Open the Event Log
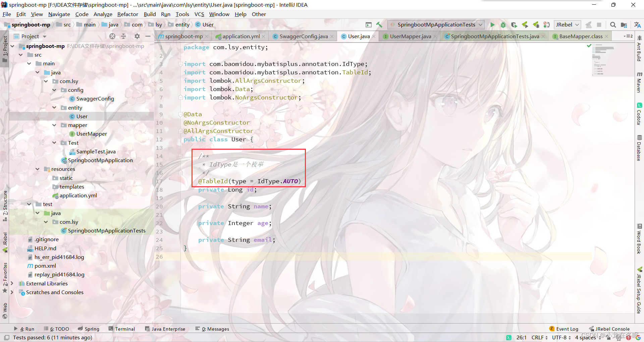 [x=567, y=329]
